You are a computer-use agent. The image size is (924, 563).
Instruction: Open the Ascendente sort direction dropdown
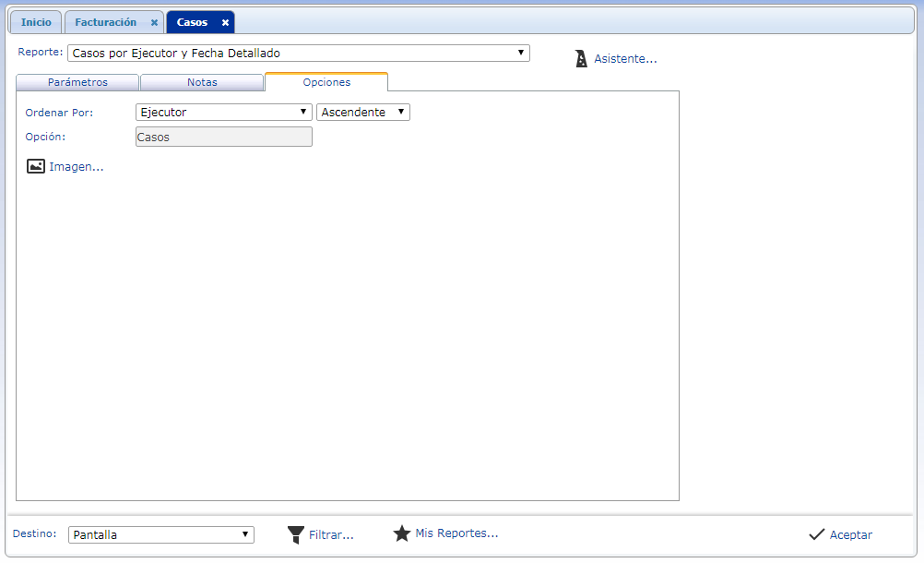[363, 112]
